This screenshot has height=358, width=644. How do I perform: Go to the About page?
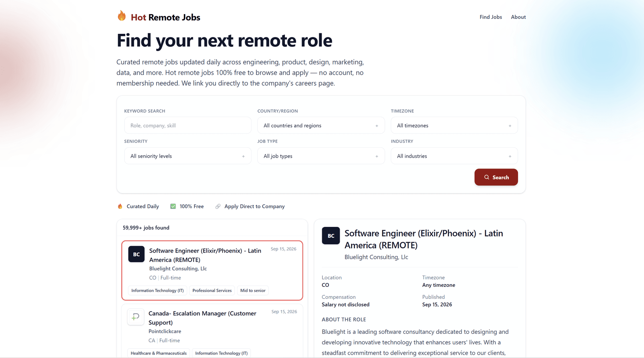point(518,17)
